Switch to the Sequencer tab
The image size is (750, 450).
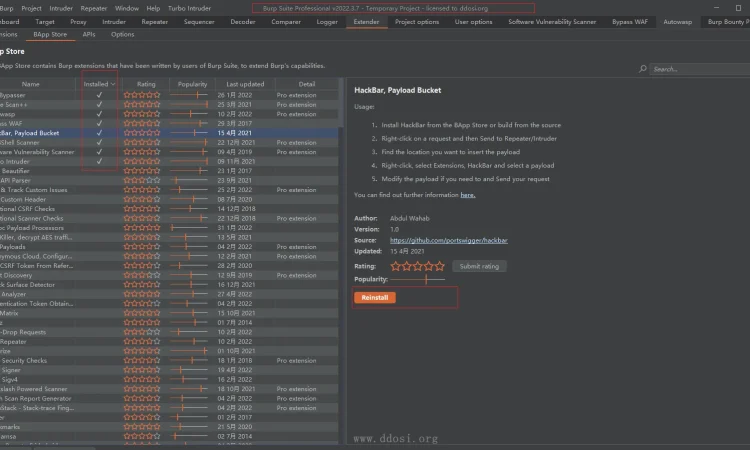199,22
